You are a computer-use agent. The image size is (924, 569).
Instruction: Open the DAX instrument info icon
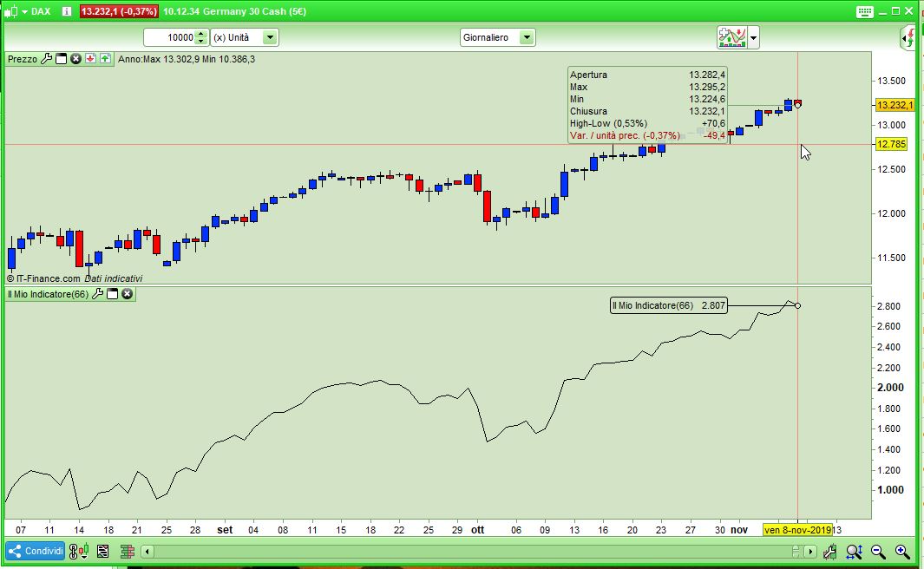[67, 11]
